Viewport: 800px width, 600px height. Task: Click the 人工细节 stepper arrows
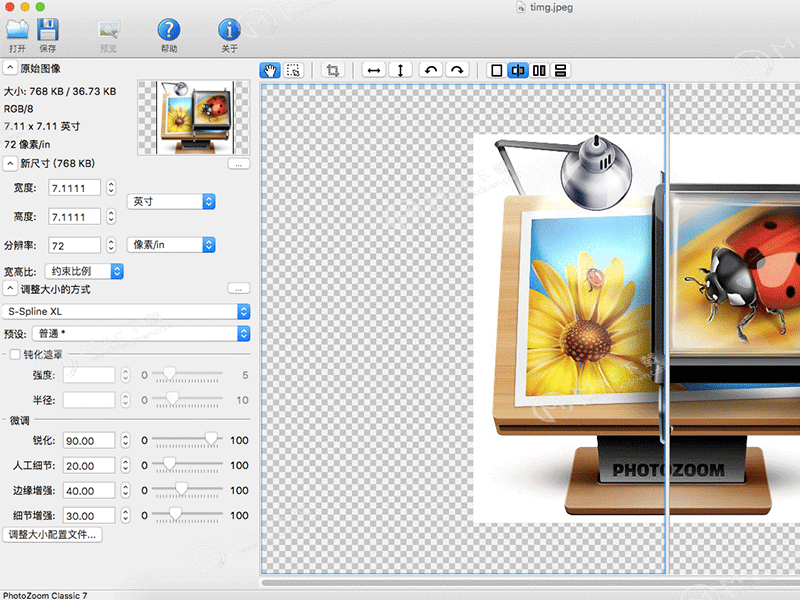click(126, 465)
